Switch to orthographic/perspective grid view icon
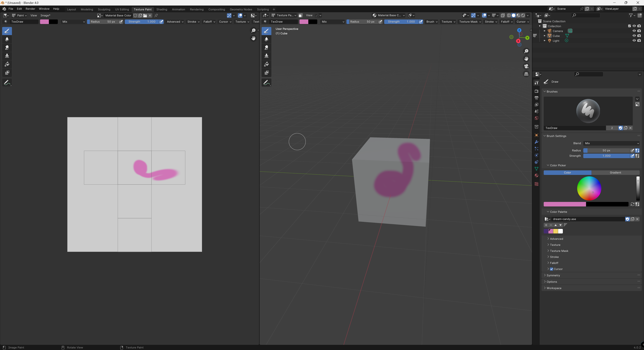The image size is (644, 350). click(526, 74)
